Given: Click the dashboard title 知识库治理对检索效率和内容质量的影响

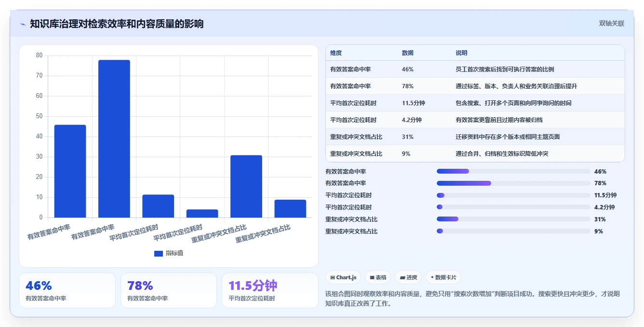Looking at the screenshot, I should [x=117, y=24].
